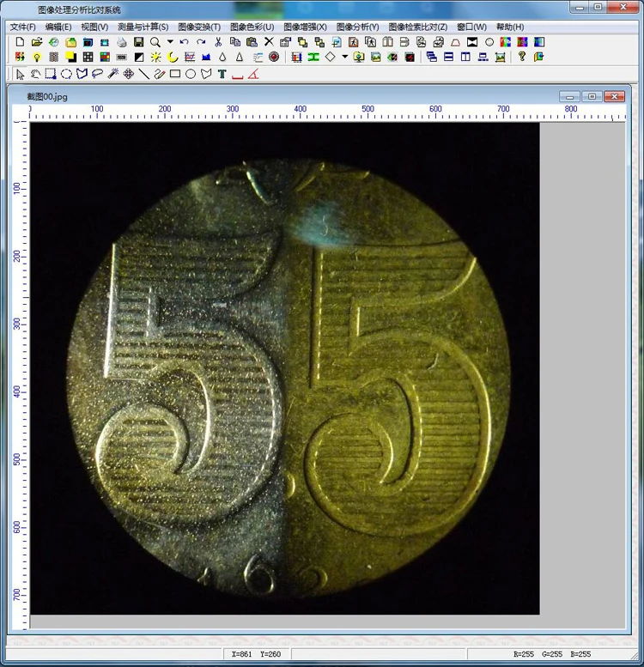The height and width of the screenshot is (667, 644).
Task: Select the lasso selection tool
Action: point(97,75)
